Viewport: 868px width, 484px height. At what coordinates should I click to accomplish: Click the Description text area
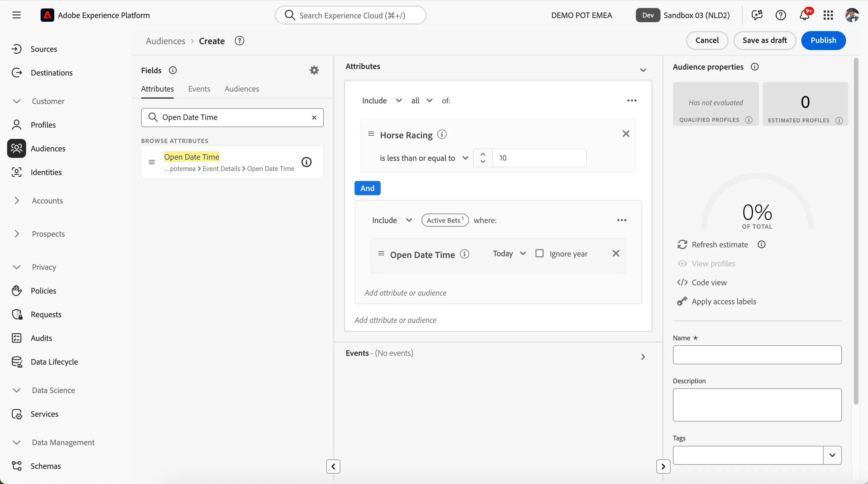(757, 405)
